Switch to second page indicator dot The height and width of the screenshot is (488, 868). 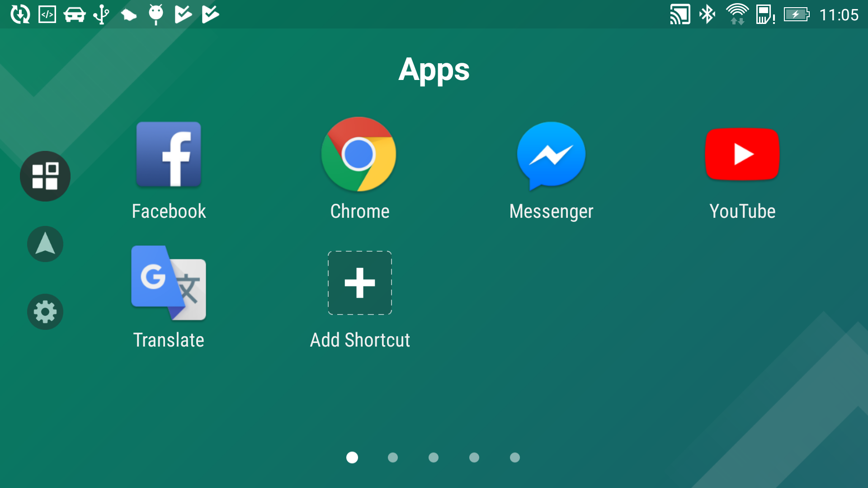pos(393,458)
